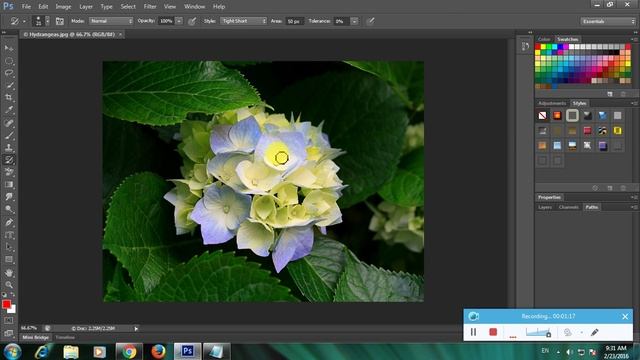Select the Rectangle shape tool
The width and height of the screenshot is (640, 360).
point(9,260)
